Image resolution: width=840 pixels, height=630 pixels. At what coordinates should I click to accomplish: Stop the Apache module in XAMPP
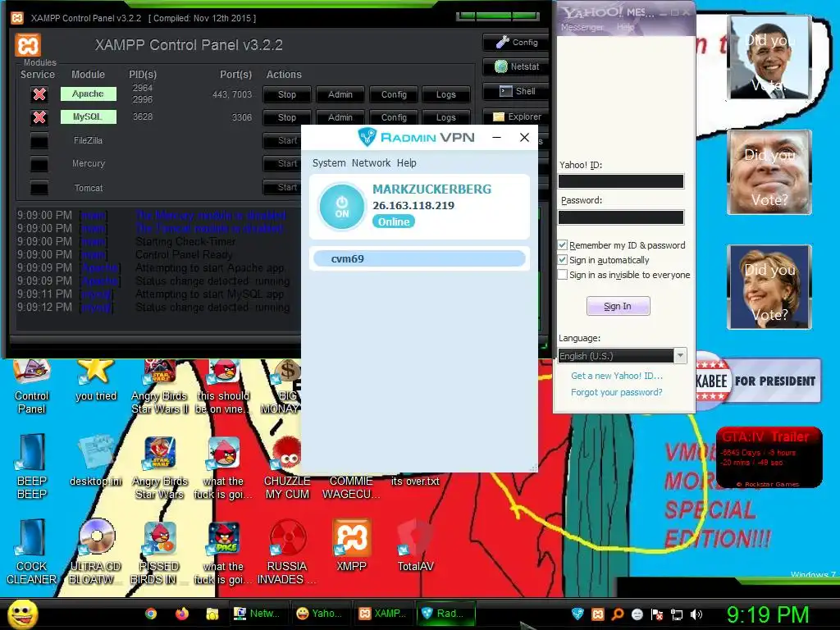[286, 94]
